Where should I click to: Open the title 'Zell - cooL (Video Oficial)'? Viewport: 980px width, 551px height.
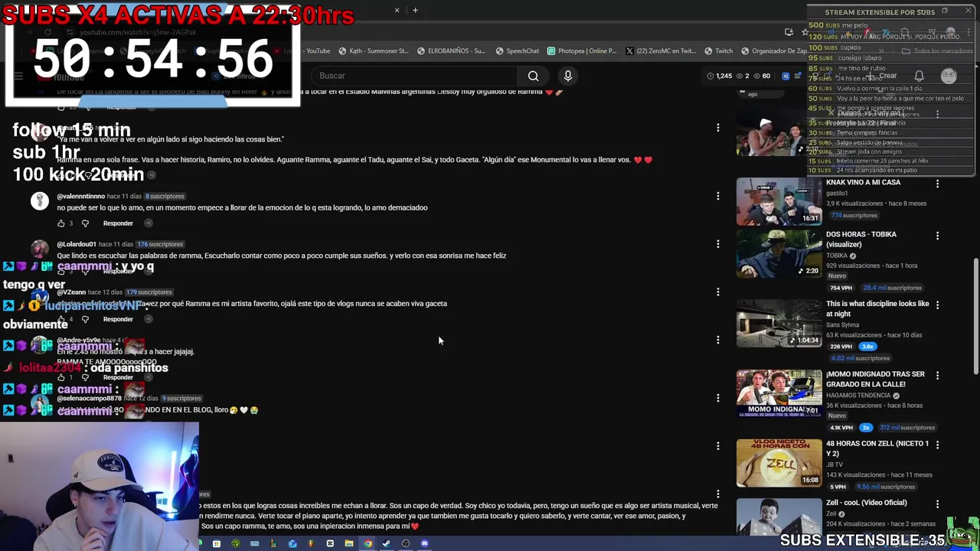[866, 503]
